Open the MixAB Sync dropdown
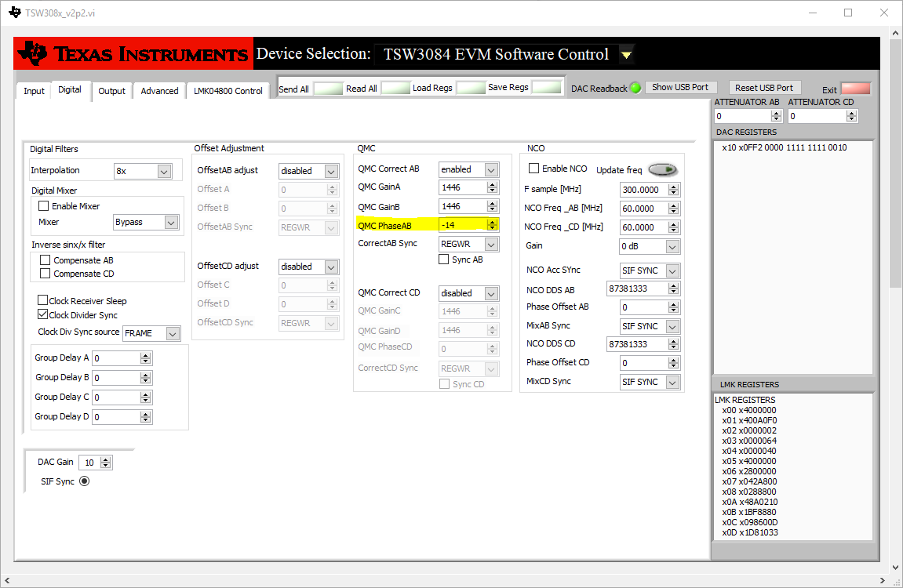This screenshot has width=903, height=588. [672, 327]
